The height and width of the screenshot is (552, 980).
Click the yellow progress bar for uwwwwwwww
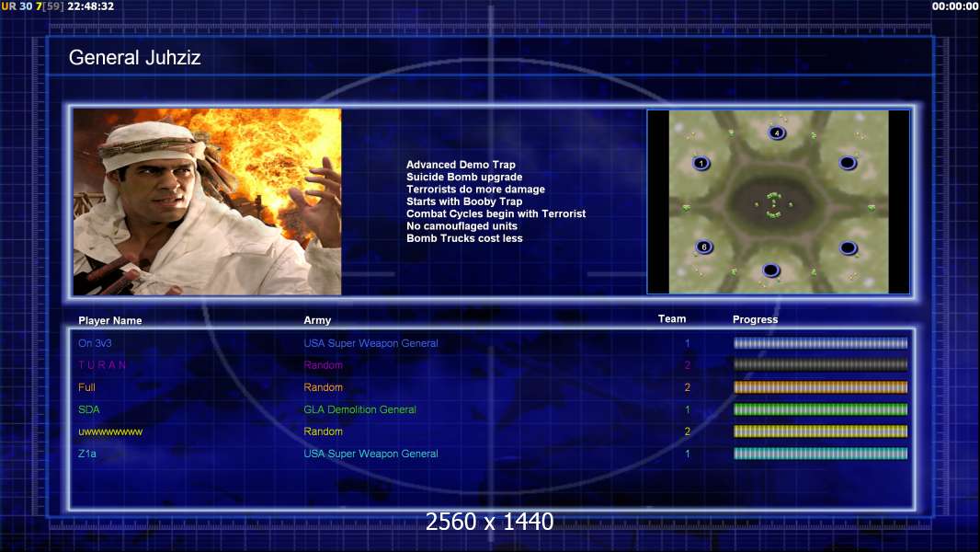[820, 431]
